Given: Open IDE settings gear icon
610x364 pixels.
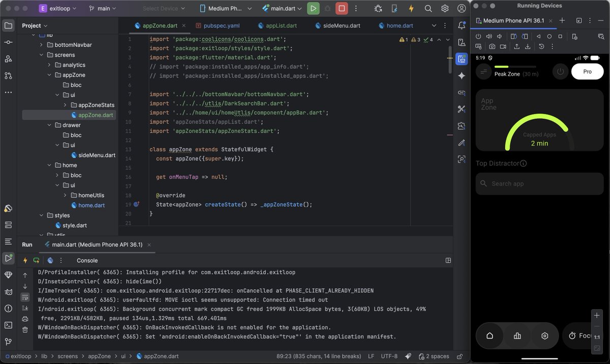Looking at the screenshot, I should coord(445,9).
